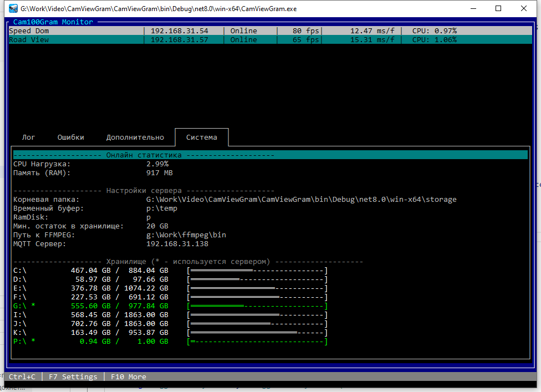
Task: Click the Корневая папка storage path
Action: pos(301,200)
